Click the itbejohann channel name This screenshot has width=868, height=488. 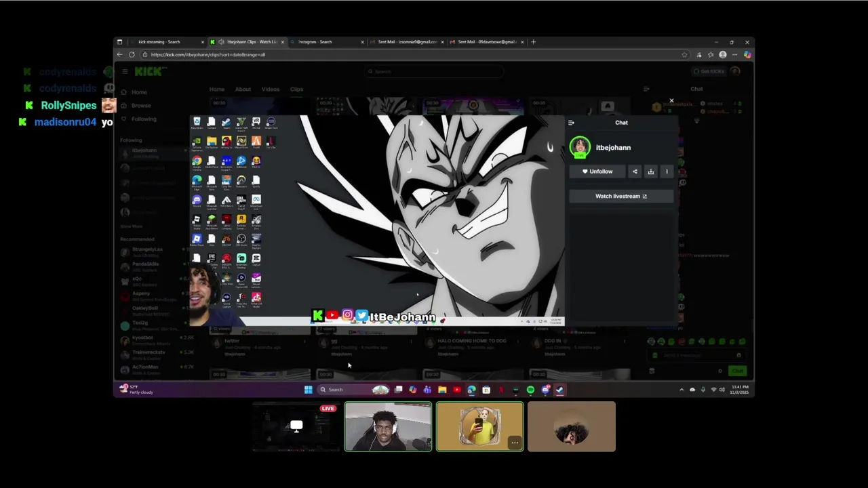click(x=613, y=147)
